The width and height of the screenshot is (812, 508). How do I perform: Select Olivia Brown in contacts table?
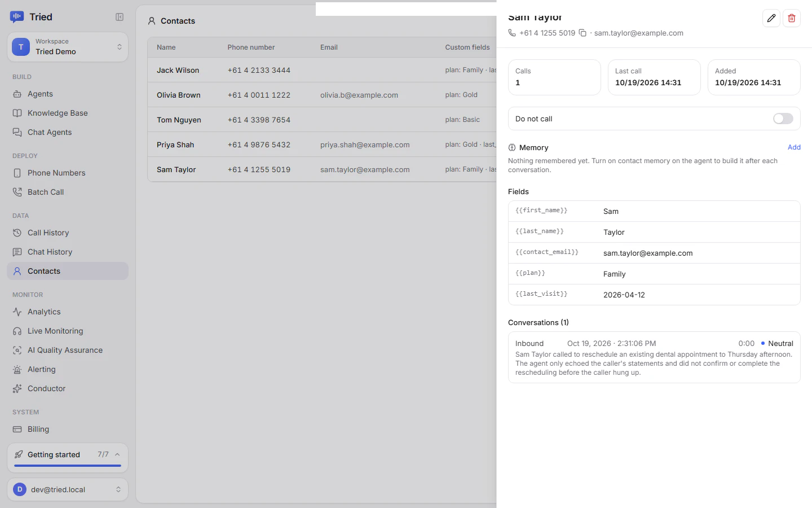322,95
